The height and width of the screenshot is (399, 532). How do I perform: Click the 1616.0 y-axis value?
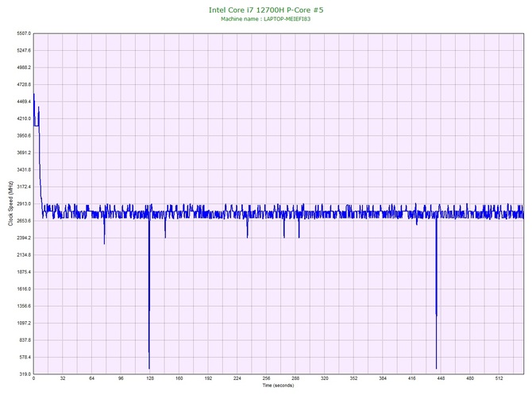[x=24, y=289]
